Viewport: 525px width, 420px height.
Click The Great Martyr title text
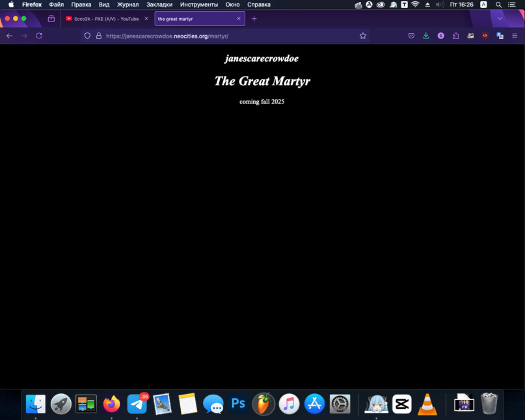tap(263, 81)
